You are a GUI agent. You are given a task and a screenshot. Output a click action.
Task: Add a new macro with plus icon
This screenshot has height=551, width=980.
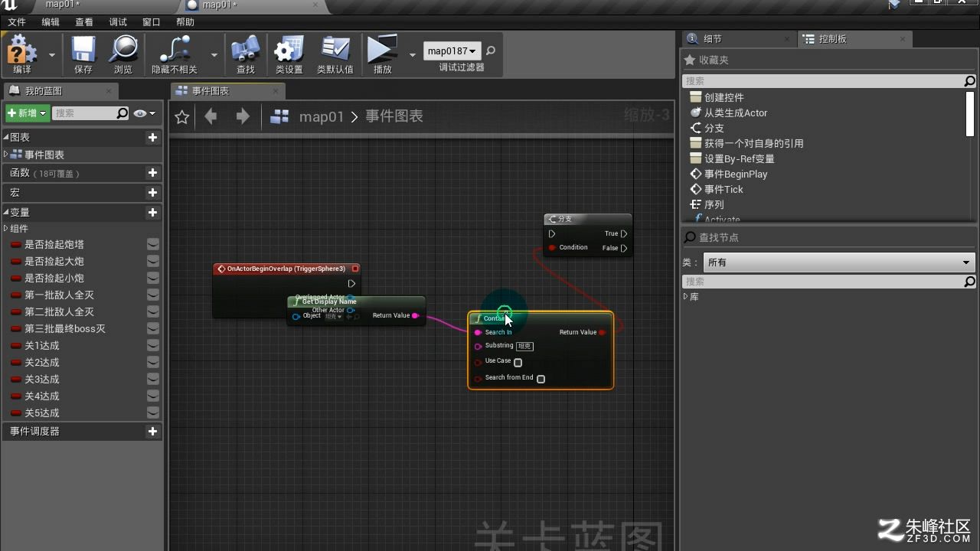(152, 193)
